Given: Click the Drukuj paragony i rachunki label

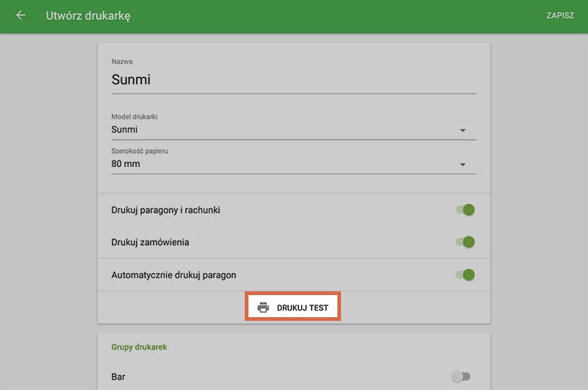Looking at the screenshot, I should 165,210.
